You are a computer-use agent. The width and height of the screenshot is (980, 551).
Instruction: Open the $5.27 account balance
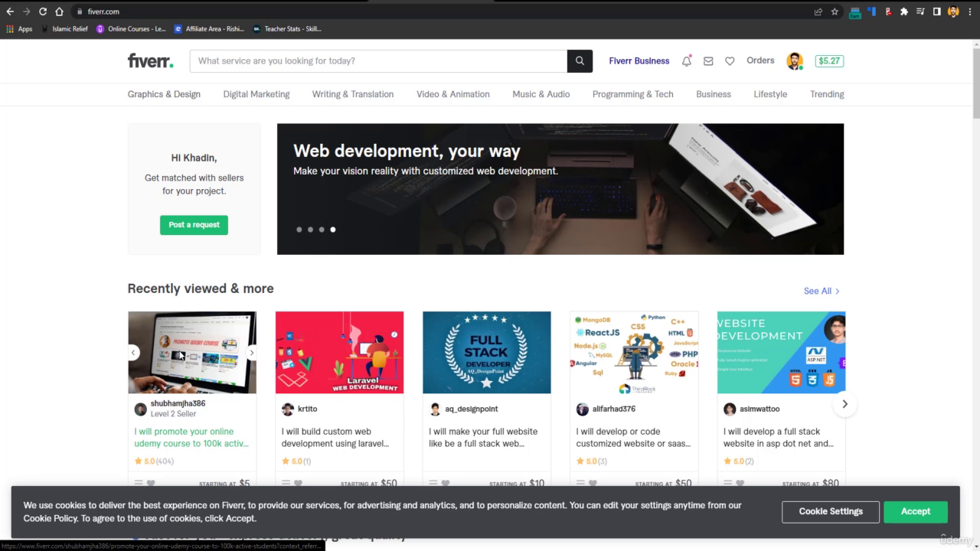click(829, 61)
